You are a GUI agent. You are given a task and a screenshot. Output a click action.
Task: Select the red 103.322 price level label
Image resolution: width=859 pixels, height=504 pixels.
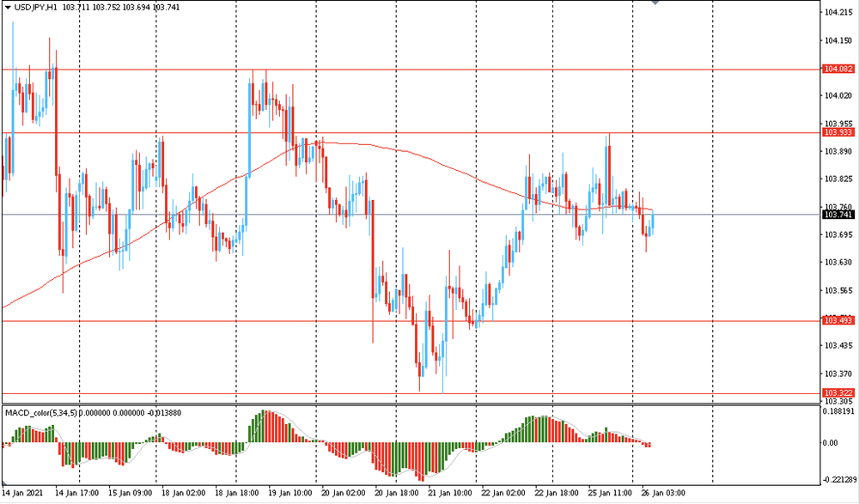pyautogui.click(x=838, y=392)
